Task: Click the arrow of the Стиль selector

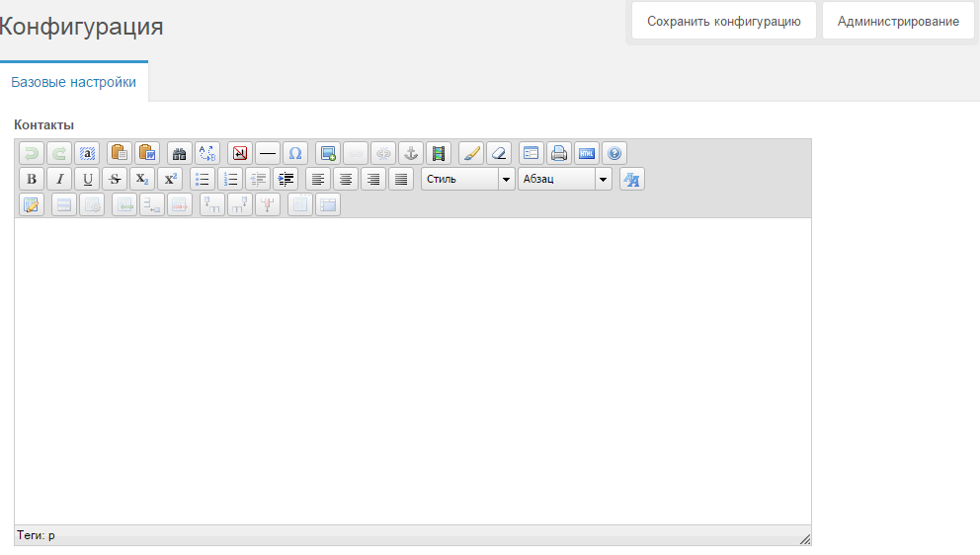Action: pyautogui.click(x=506, y=180)
